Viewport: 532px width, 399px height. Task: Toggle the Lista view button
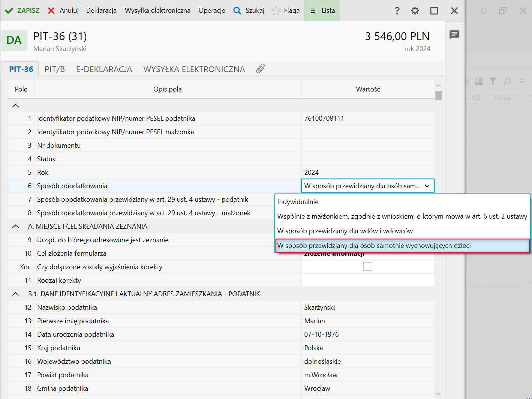tap(322, 10)
